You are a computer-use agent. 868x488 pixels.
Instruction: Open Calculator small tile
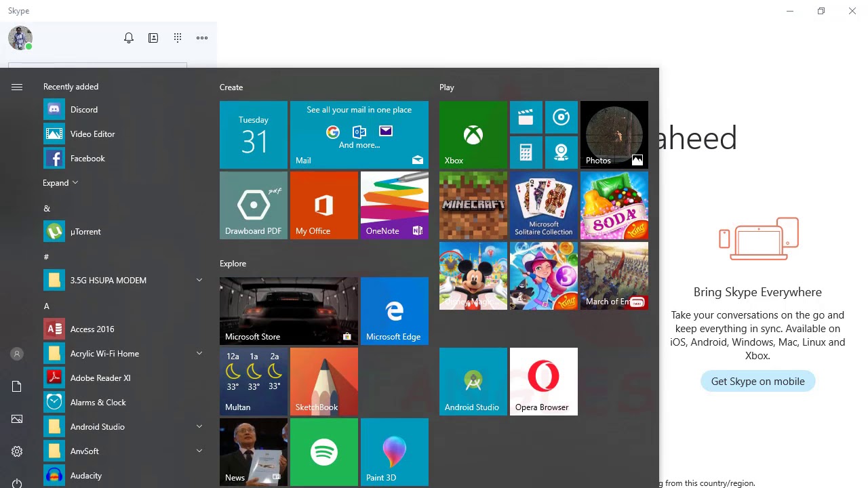tap(526, 152)
